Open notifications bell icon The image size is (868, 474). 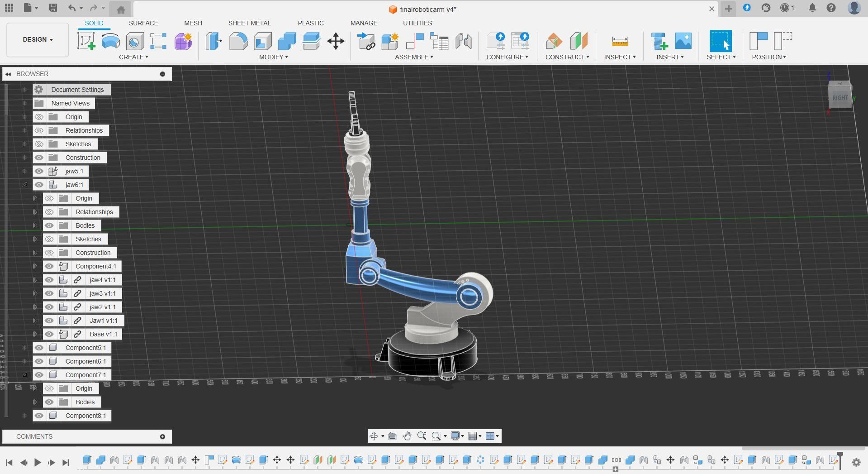coord(812,8)
